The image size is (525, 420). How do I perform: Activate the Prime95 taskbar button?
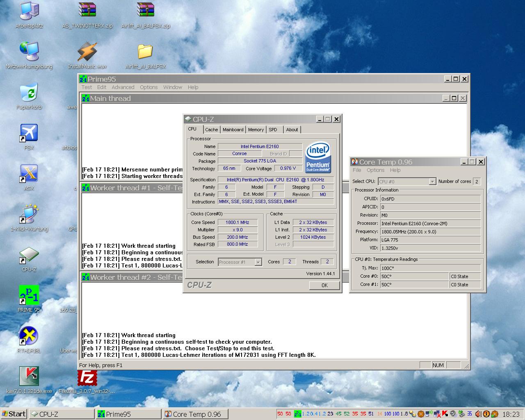[128, 414]
